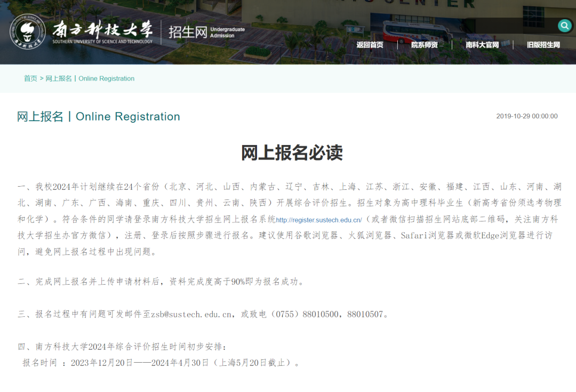Click the 报名时间 registration period line

161,363
